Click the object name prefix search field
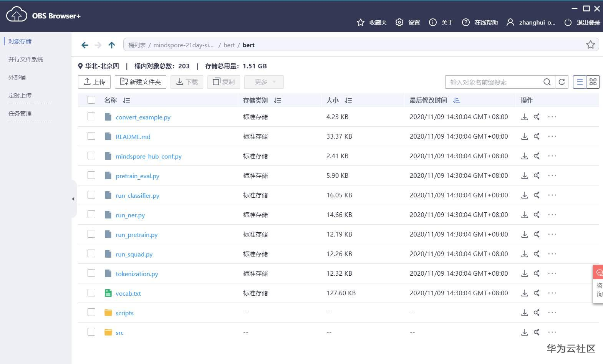The width and height of the screenshot is (603, 364). [x=492, y=82]
